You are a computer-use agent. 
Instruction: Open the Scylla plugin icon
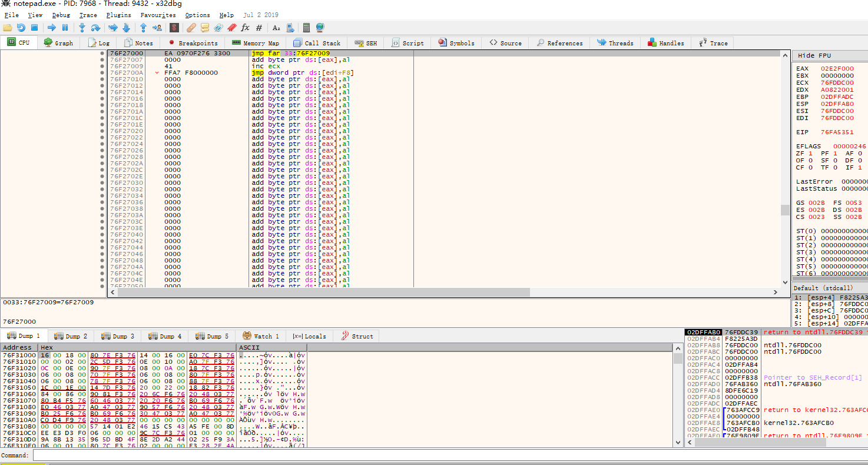pyautogui.click(x=174, y=28)
